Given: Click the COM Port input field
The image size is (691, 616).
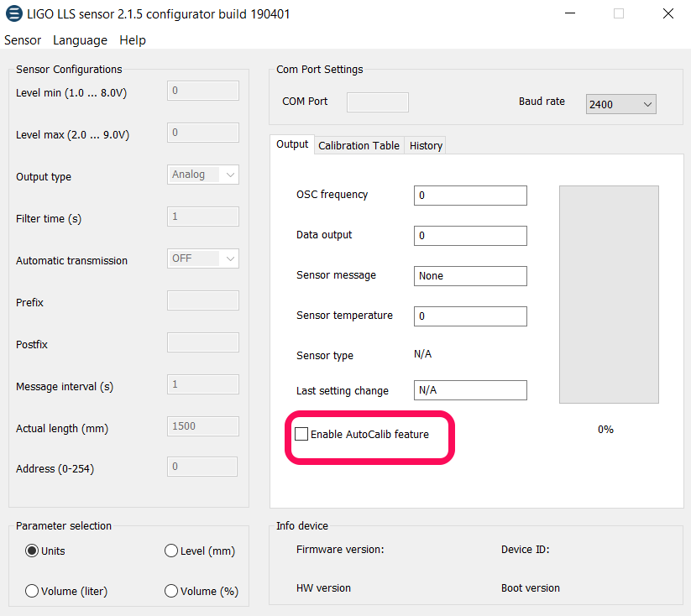Looking at the screenshot, I should (x=377, y=102).
